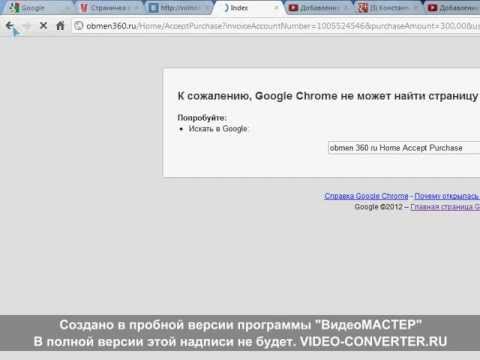Click the search field with obmen 360 ru

pyautogui.click(x=404, y=148)
